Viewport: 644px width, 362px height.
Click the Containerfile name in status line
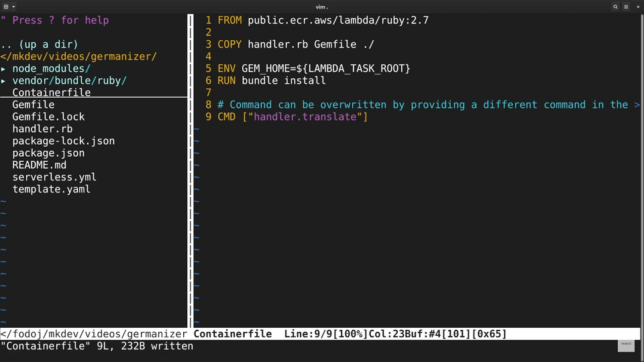click(x=233, y=334)
